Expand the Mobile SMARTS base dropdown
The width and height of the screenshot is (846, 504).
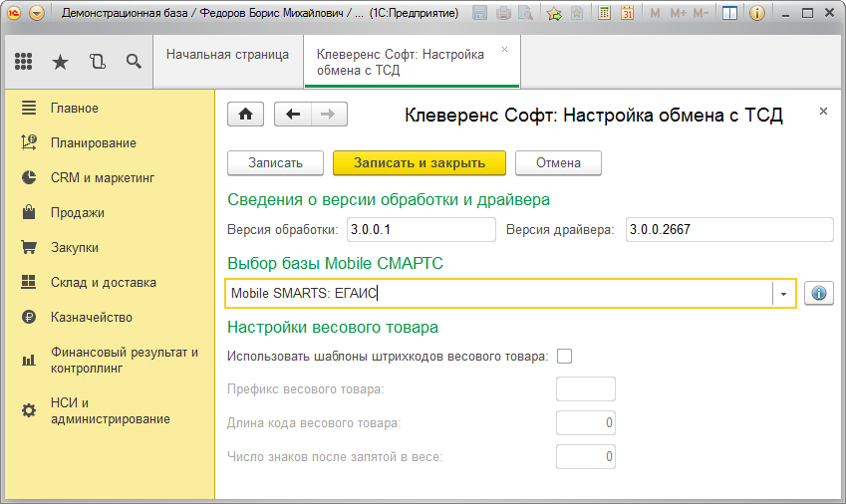click(784, 294)
